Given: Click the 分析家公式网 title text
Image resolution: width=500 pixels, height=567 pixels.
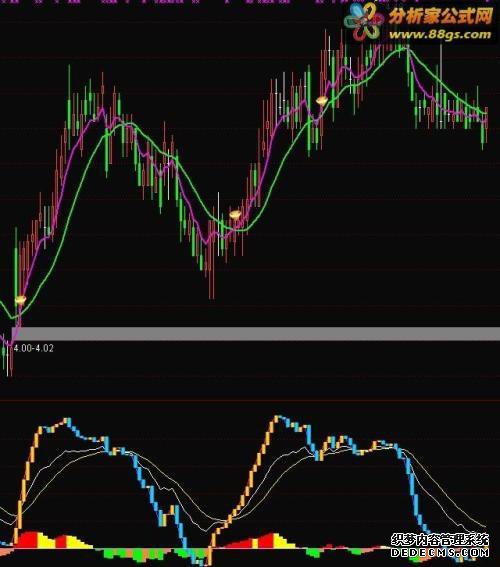Looking at the screenshot, I should pyautogui.click(x=441, y=16).
